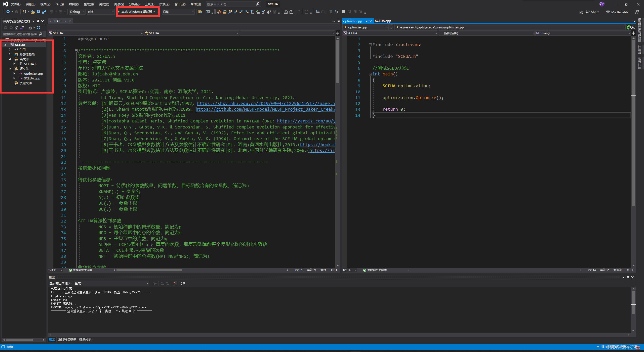The height and width of the screenshot is (352, 644).
Task: Click the Live Share icon
Action: point(581,12)
